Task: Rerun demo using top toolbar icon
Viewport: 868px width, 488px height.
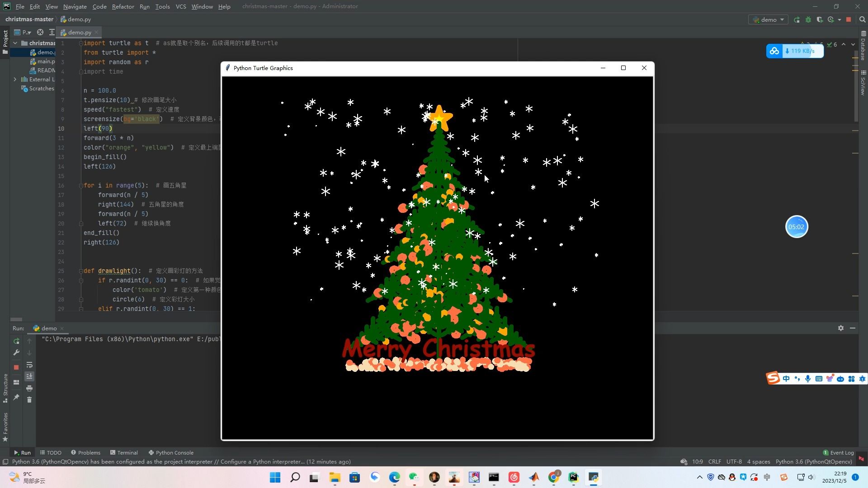Action: pos(797,20)
